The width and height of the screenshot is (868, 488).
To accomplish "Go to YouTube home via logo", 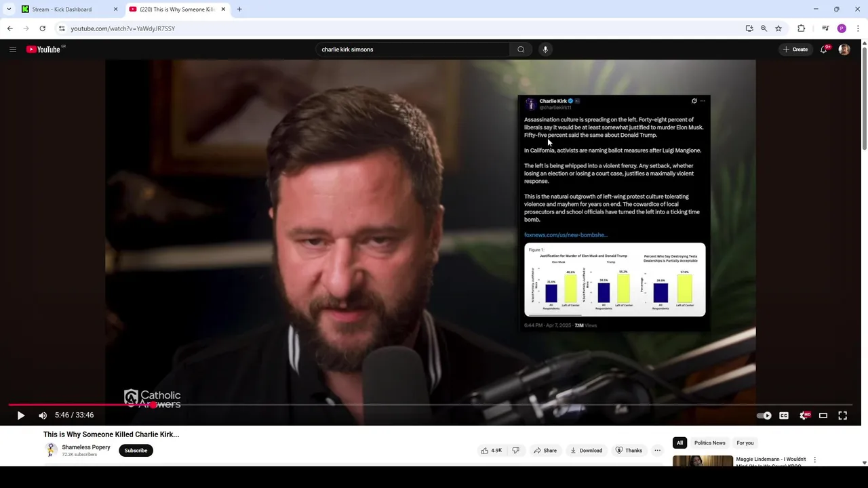I will tap(45, 49).
